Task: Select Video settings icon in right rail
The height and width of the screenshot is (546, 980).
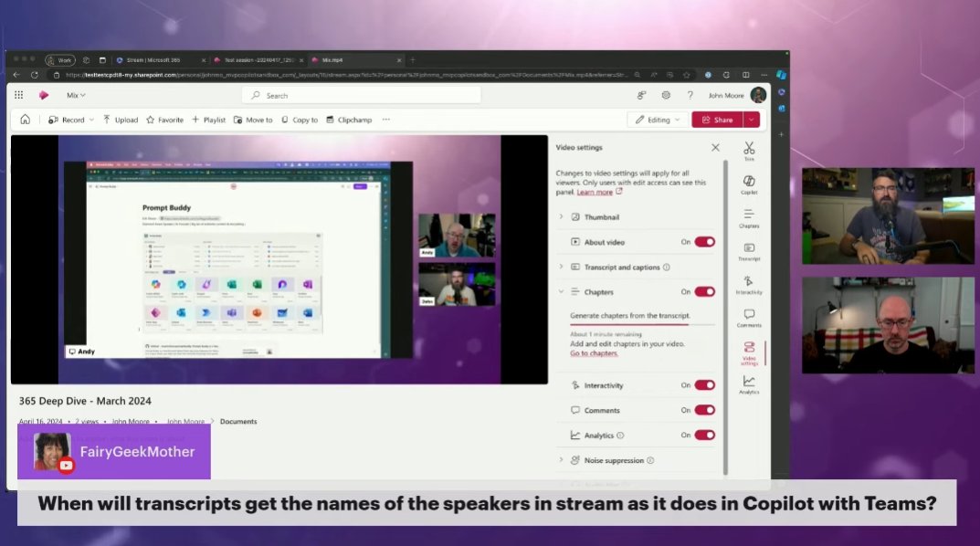Action: pos(749,353)
